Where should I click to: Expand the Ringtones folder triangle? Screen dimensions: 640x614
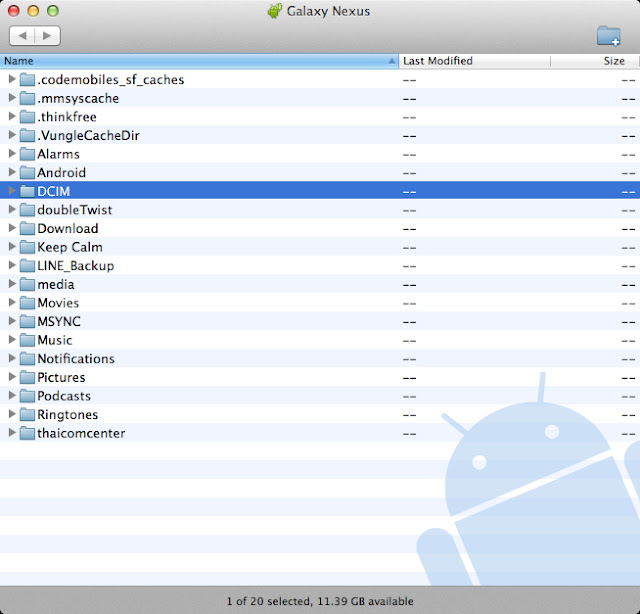12,414
